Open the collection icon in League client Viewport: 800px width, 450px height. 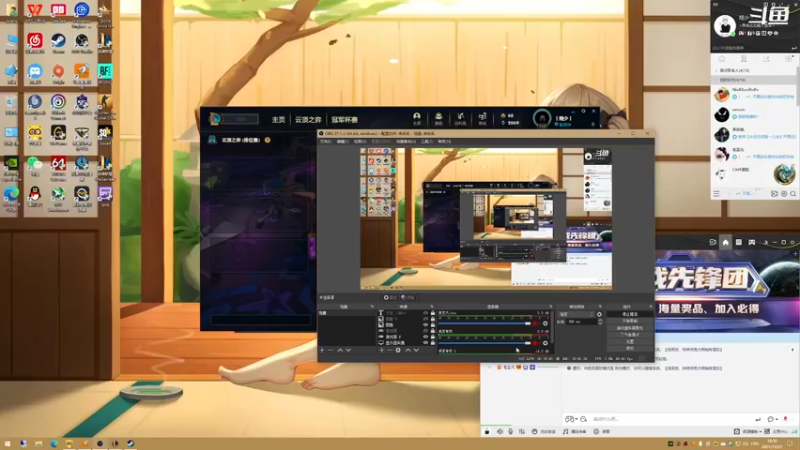(438, 118)
